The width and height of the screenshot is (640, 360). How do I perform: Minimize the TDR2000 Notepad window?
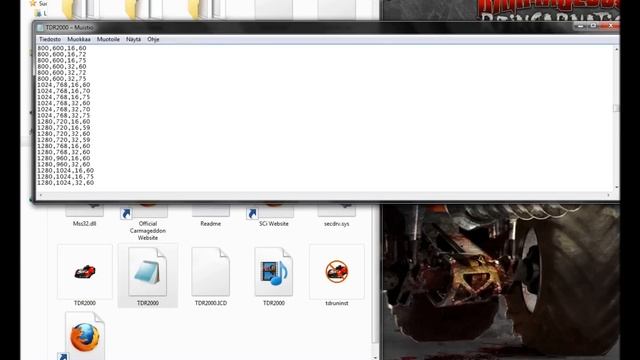click(580, 26)
